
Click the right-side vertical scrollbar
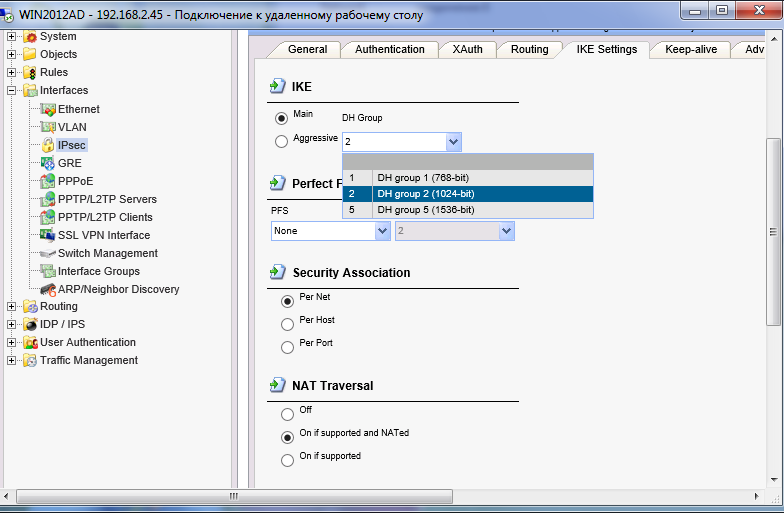773,231
